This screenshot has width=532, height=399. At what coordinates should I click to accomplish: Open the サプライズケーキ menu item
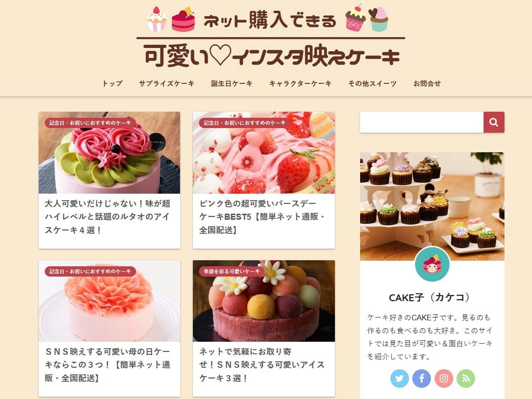(x=167, y=83)
